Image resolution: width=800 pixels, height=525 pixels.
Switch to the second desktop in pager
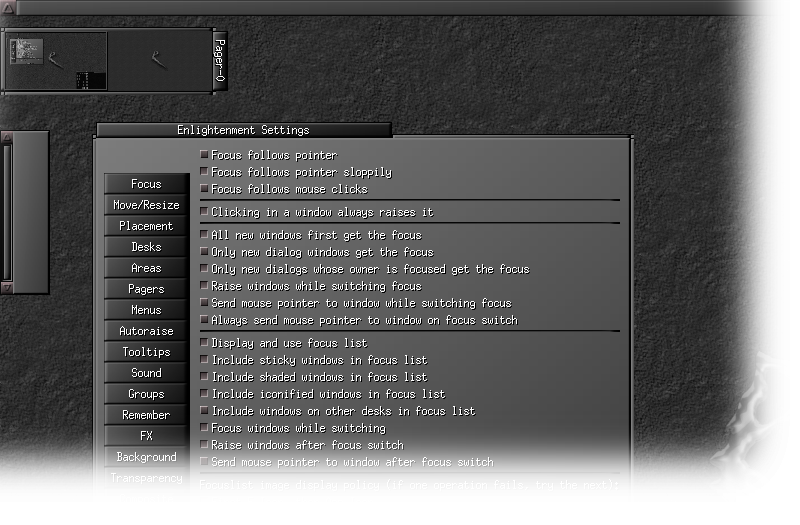159,61
